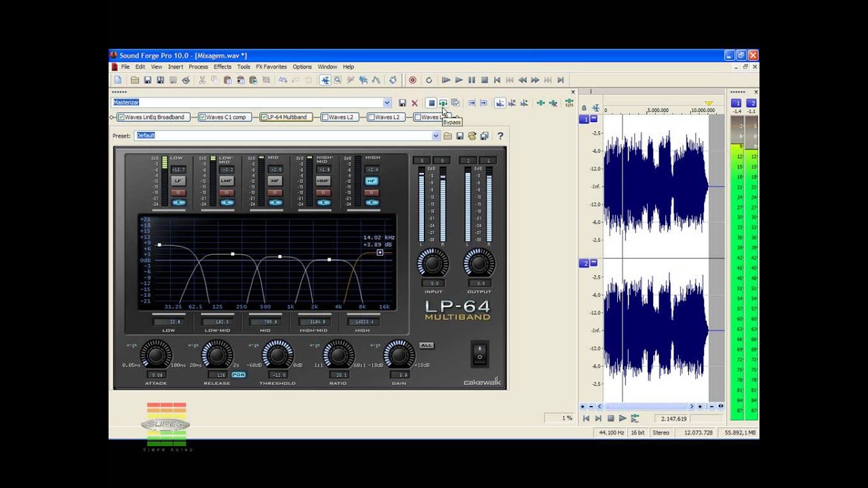Toggle the lit HF band button
The width and height of the screenshot is (868, 488).
pyautogui.click(x=372, y=181)
